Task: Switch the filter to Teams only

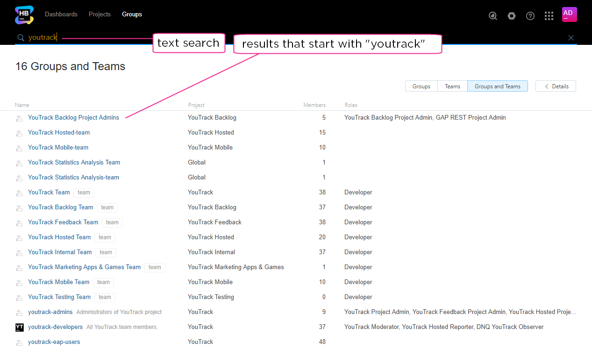Action: pyautogui.click(x=452, y=86)
